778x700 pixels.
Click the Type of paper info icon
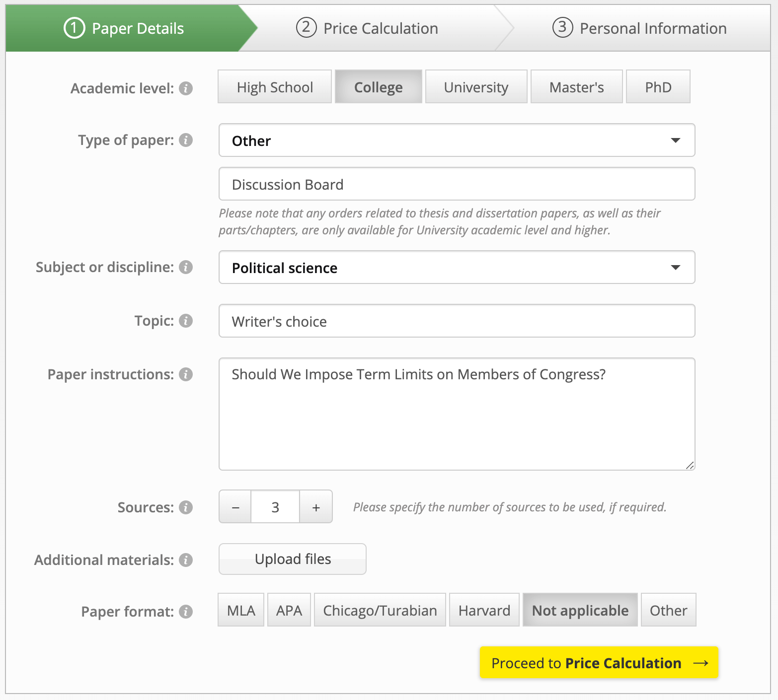[186, 140]
